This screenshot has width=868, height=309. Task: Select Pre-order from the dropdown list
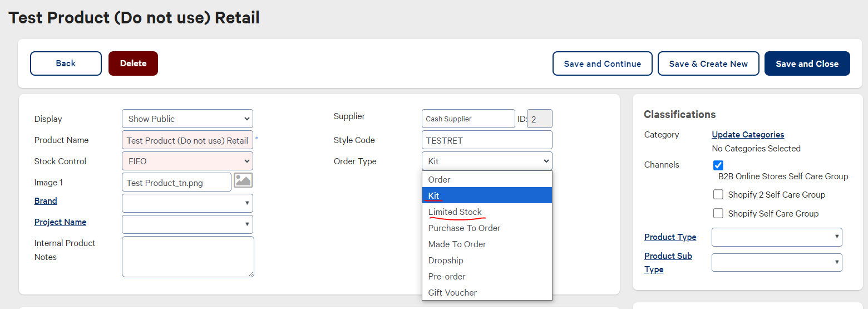pos(447,277)
